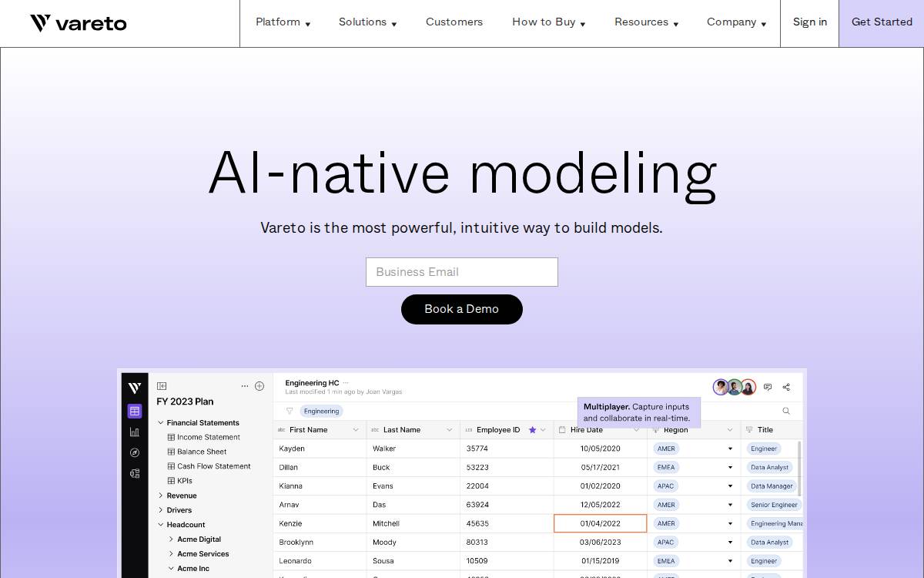Click the FY 2023 Plan heading
This screenshot has height=578, width=924.
[185, 402]
